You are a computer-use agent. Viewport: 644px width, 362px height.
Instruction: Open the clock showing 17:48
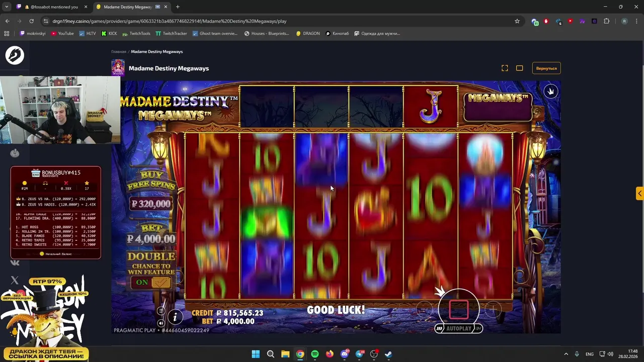pos(628,354)
